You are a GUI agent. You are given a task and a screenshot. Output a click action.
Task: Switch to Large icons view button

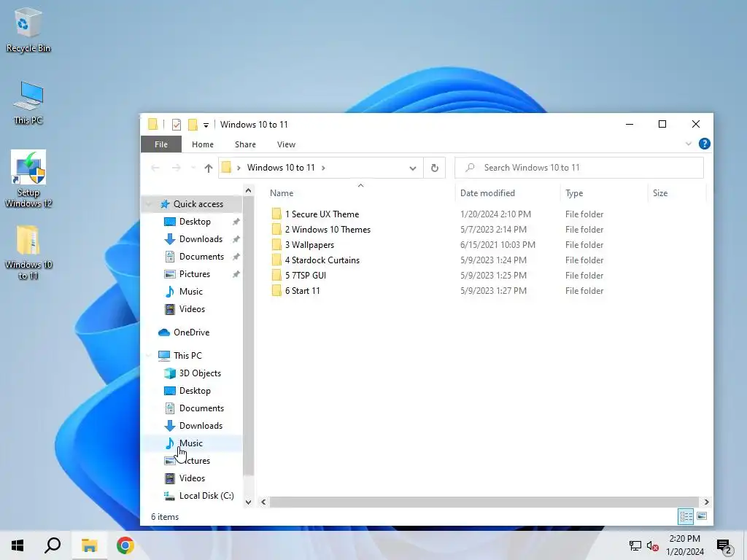click(702, 516)
